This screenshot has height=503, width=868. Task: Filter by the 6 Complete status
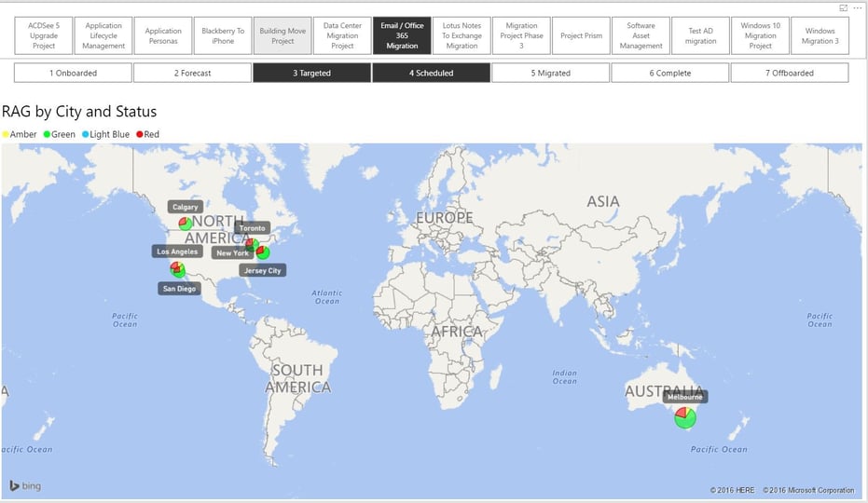670,73
